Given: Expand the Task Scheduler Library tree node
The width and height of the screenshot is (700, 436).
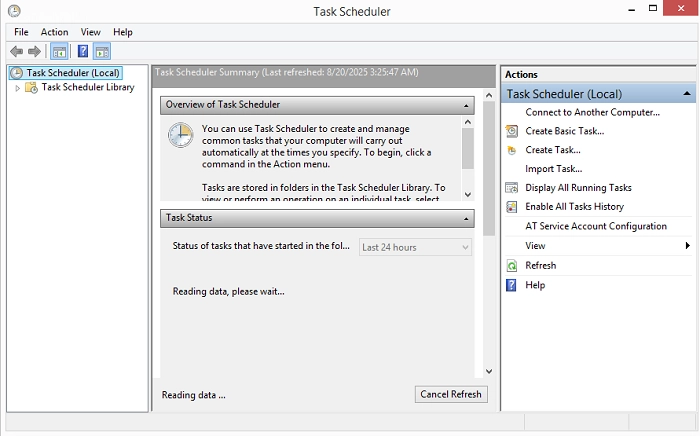Looking at the screenshot, I should [17, 88].
